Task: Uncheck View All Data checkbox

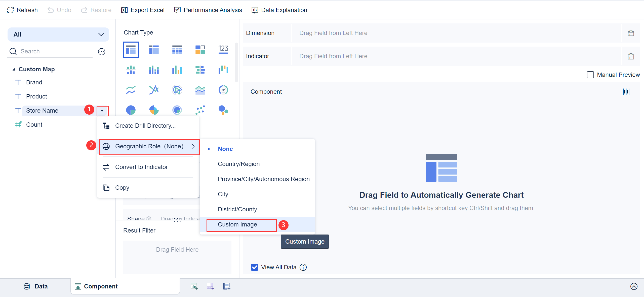Action: (x=255, y=267)
